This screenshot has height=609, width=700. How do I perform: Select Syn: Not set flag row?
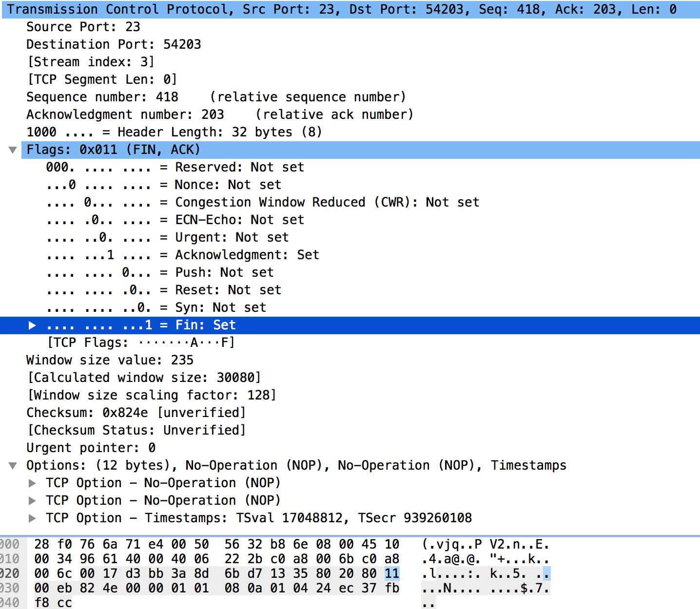coord(156,307)
